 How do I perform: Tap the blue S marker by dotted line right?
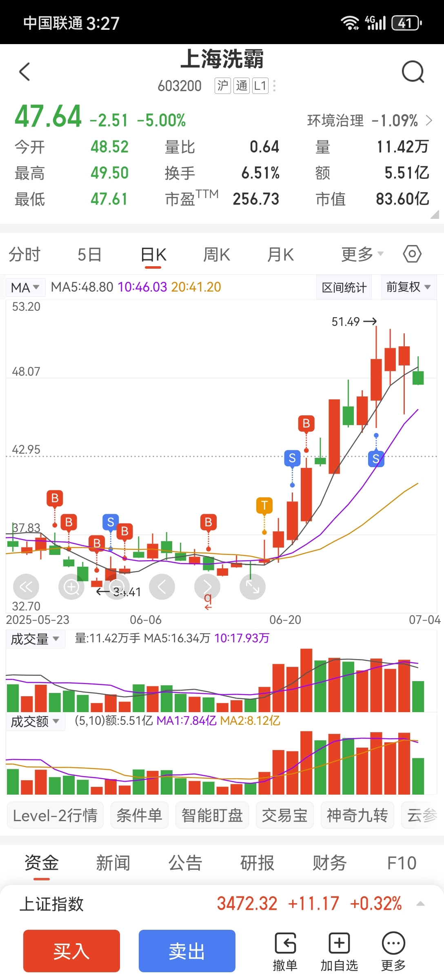(376, 459)
